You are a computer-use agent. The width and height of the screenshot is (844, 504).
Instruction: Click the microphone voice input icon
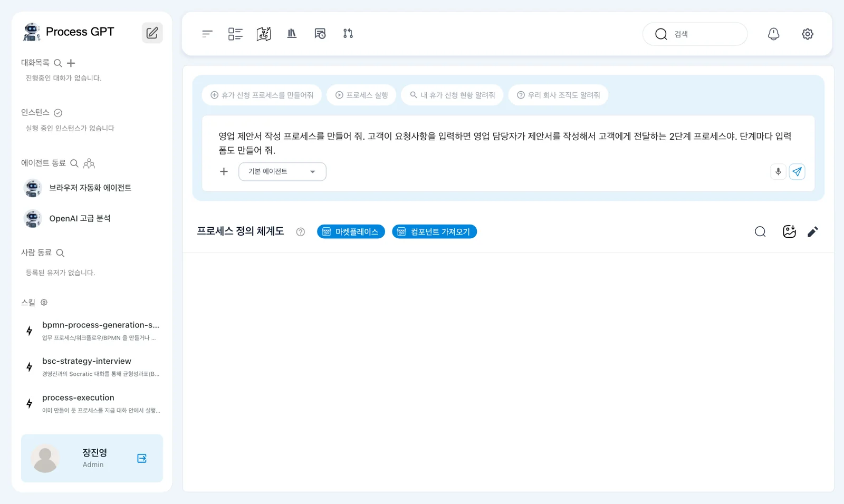click(778, 171)
